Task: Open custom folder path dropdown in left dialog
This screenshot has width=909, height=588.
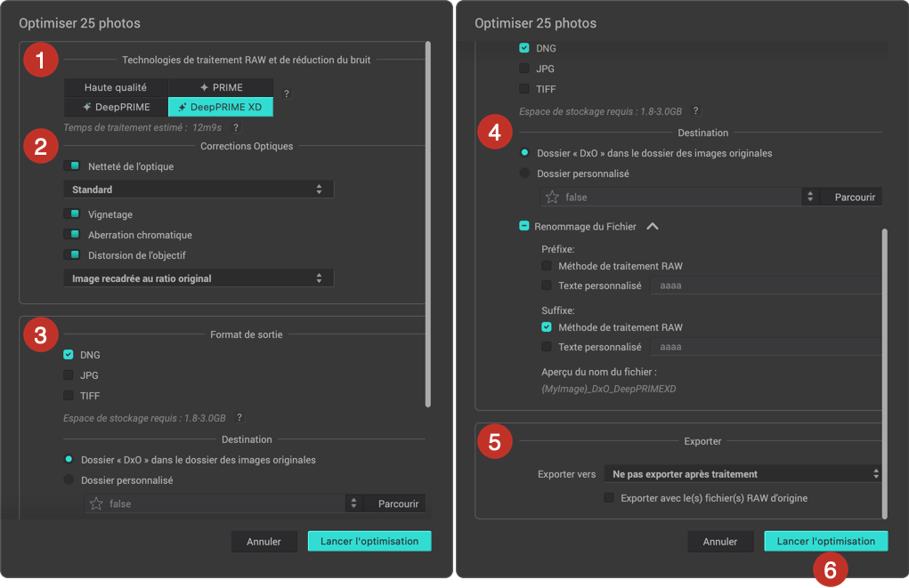Action: tap(353, 504)
